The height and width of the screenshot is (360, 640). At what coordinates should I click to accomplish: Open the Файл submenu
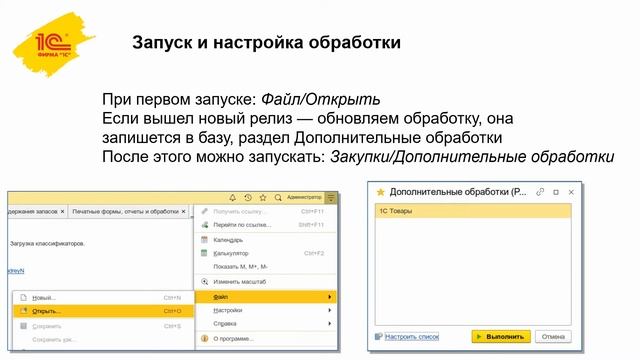(x=265, y=297)
